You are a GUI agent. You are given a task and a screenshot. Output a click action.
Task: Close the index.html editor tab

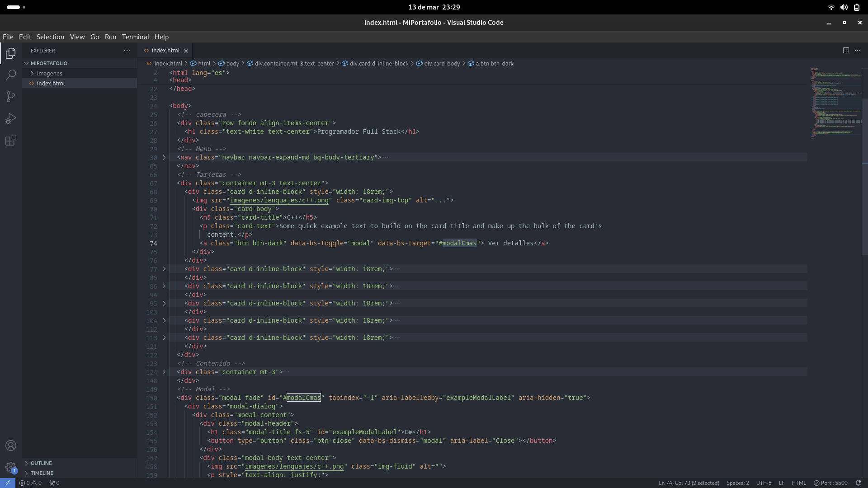coord(186,51)
